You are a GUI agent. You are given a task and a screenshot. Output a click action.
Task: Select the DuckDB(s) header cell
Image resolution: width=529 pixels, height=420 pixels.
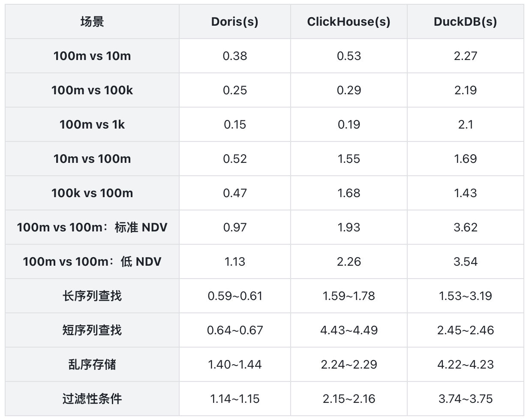point(466,21)
